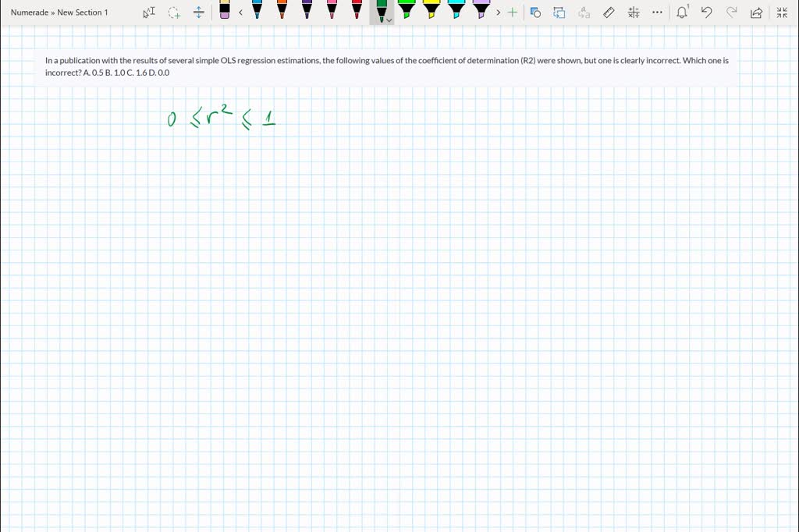Open the Share icon

click(755, 12)
